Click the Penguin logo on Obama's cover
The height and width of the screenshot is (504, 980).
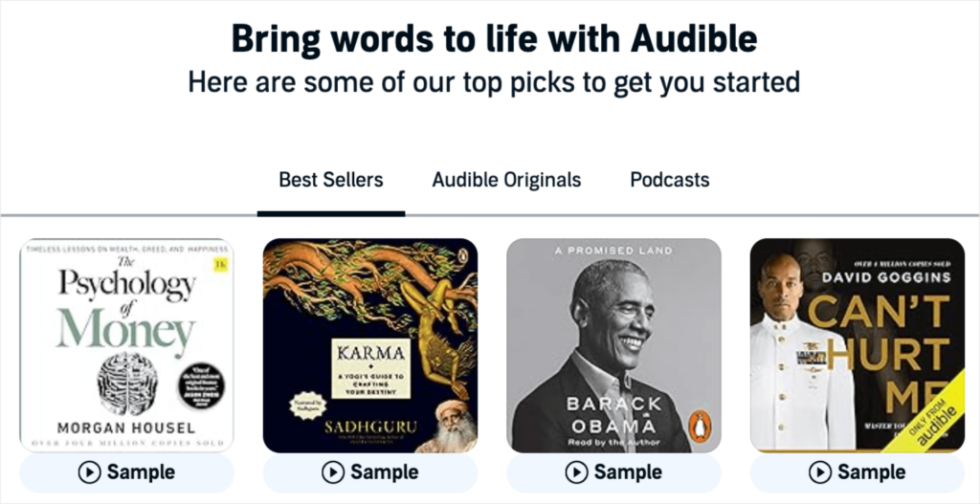pos(701,424)
